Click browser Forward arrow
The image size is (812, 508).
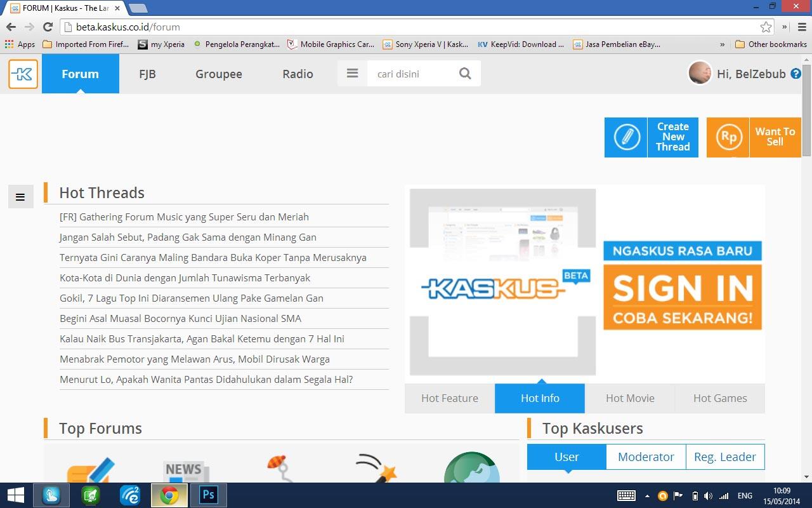(29, 27)
